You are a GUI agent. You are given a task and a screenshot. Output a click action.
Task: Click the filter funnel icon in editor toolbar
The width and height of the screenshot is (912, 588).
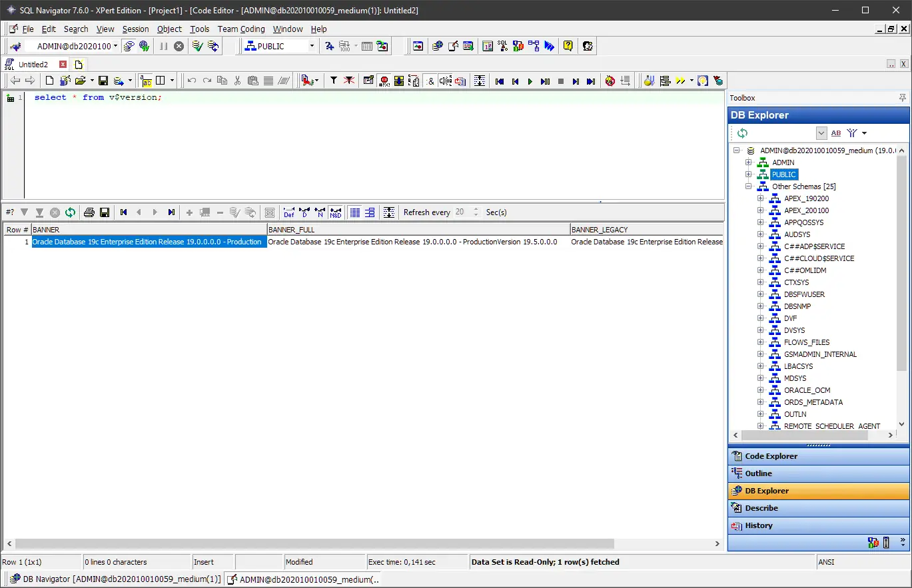334,81
